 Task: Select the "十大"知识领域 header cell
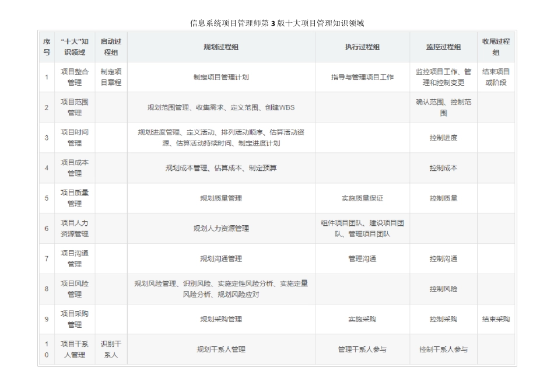[75, 47]
